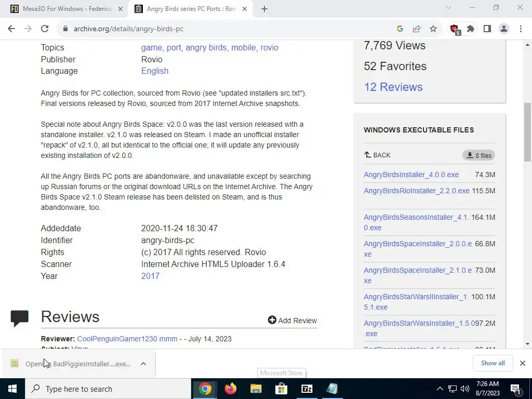Open the uBlock extension icon

coord(455,29)
